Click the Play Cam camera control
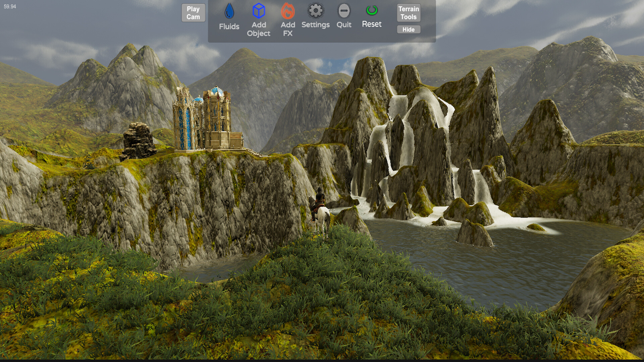 click(x=193, y=13)
